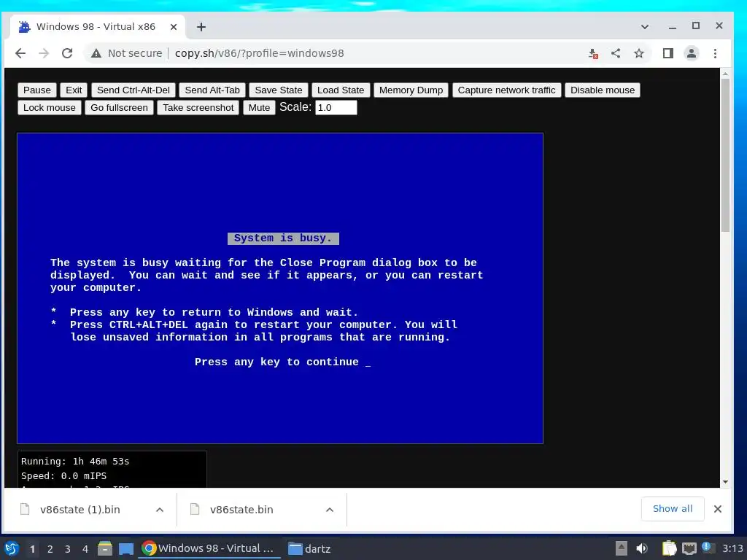Switch to workspace 2
The height and width of the screenshot is (560, 747).
pos(50,549)
